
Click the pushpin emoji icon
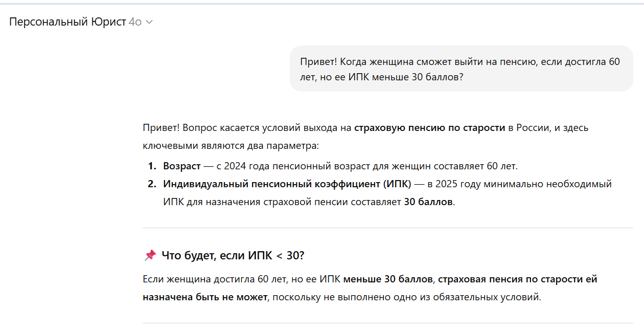click(x=150, y=255)
